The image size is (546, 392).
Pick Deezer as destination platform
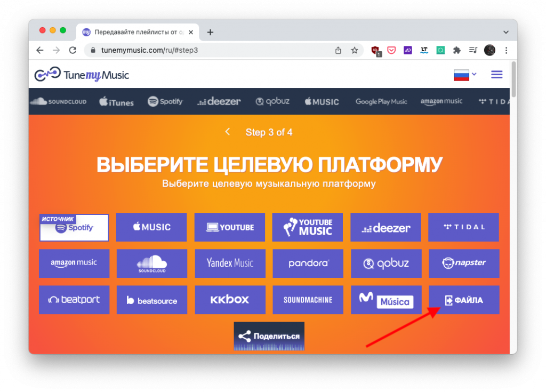tap(386, 227)
